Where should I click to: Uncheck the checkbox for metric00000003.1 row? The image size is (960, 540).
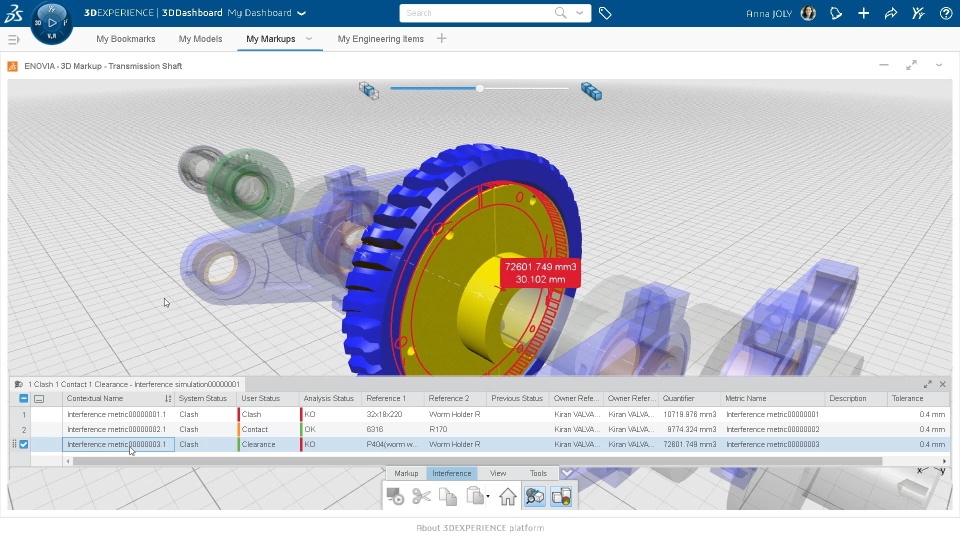(24, 444)
